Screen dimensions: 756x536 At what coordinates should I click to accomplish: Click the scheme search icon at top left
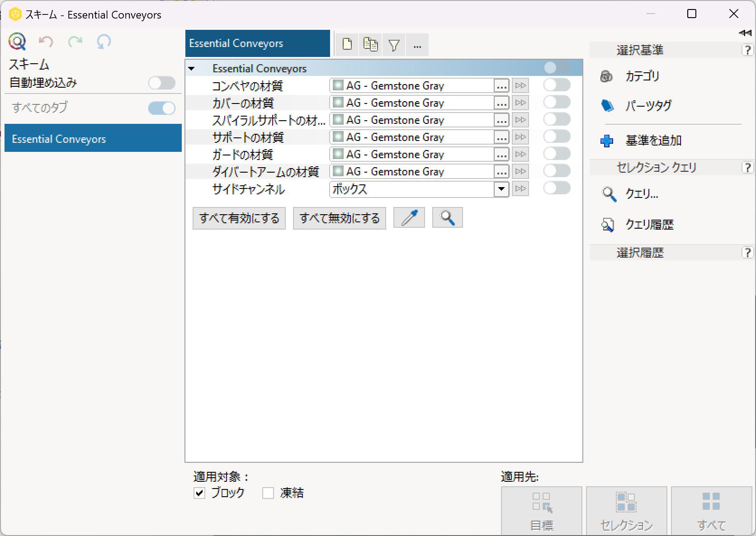pos(17,42)
